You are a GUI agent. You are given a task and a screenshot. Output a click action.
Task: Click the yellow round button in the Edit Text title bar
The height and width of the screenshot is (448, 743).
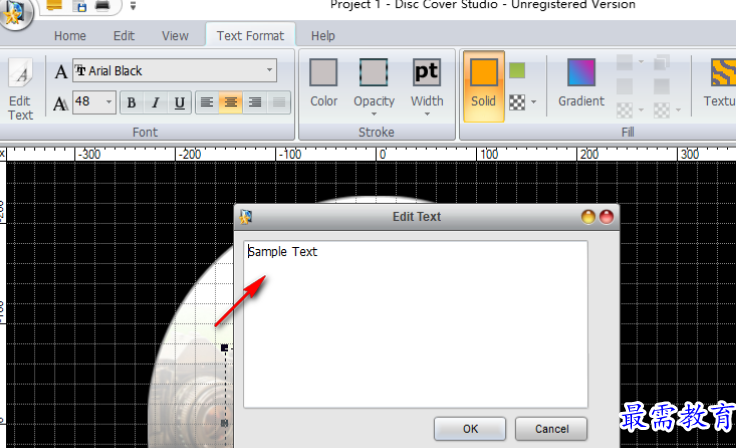point(588,217)
